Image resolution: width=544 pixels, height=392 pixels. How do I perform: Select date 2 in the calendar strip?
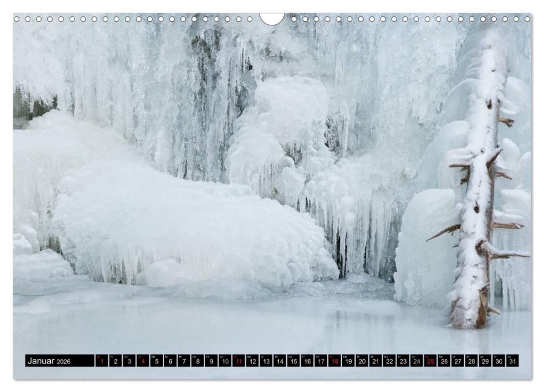click(116, 361)
